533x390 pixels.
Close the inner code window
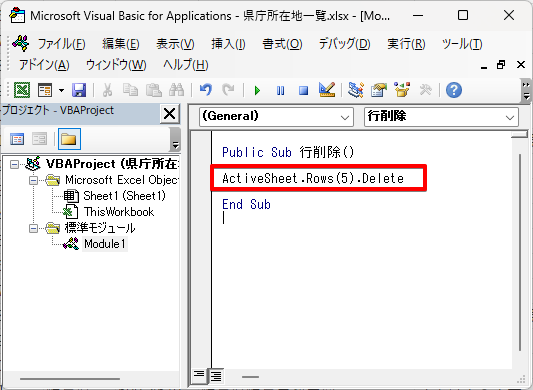tap(521, 64)
